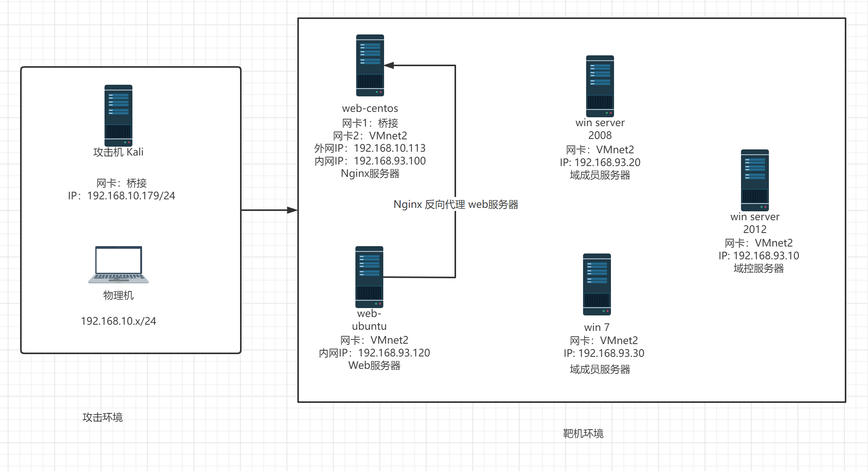Click the win server 2012 icon

pos(755,180)
